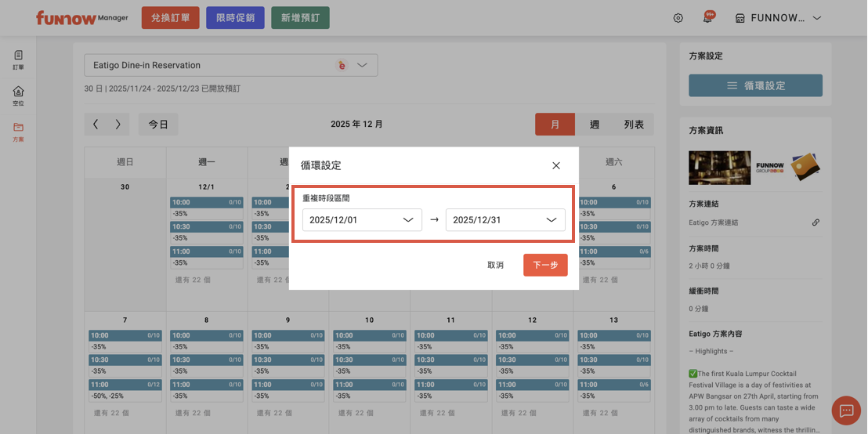
Task: Click the 下一步 next step button
Action: tap(545, 265)
